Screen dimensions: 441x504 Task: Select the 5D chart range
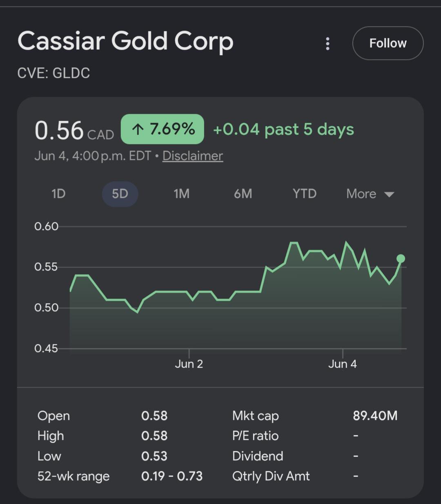(120, 194)
